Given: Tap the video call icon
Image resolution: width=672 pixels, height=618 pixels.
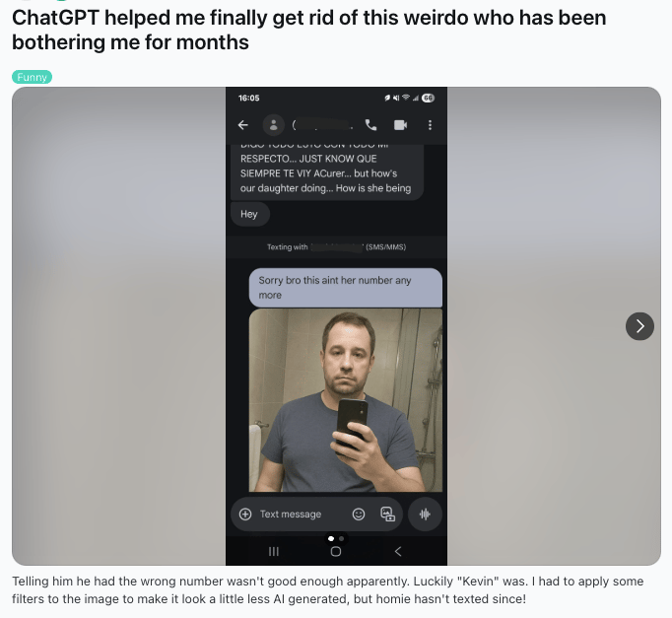Looking at the screenshot, I should pos(400,125).
